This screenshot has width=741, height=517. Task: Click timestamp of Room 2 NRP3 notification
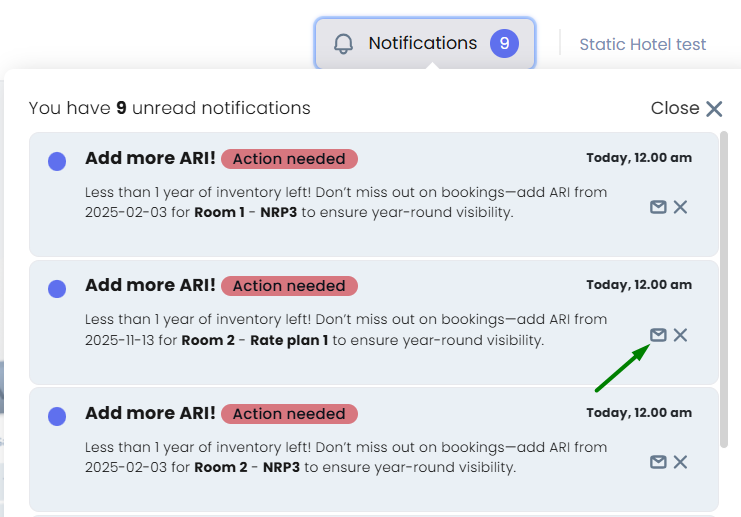click(x=639, y=413)
